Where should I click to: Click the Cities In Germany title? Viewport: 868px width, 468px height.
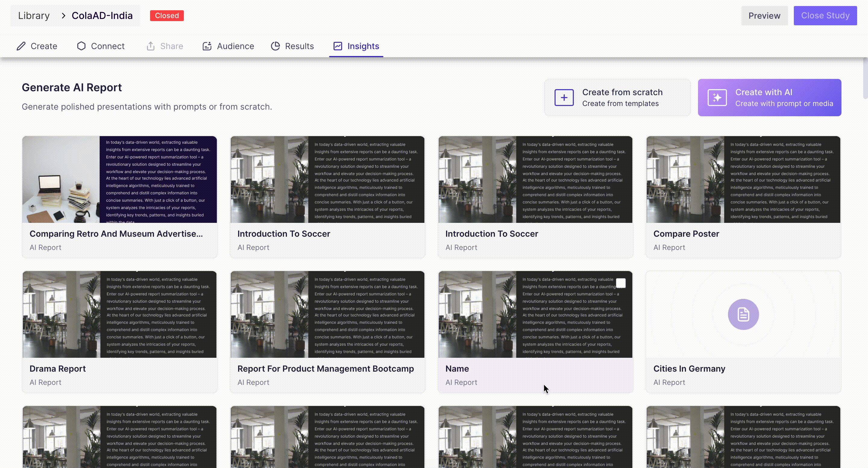pyautogui.click(x=689, y=369)
